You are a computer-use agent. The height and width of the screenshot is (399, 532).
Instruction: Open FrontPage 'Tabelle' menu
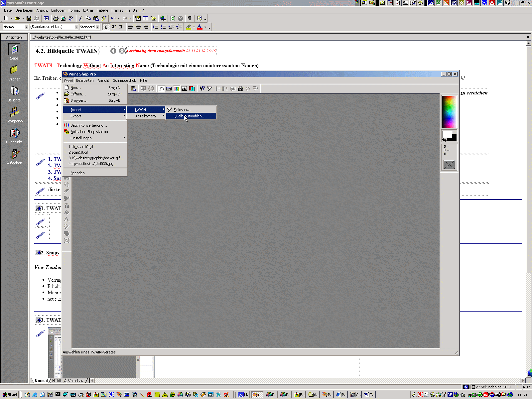coord(102,10)
